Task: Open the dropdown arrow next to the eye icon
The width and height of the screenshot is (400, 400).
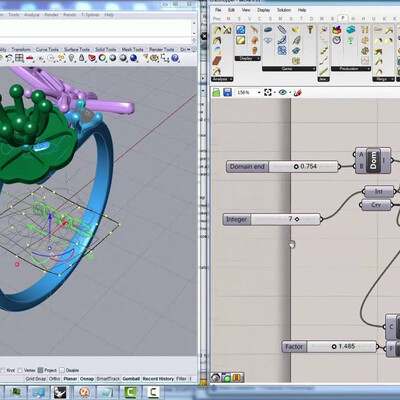Action: 290,93
